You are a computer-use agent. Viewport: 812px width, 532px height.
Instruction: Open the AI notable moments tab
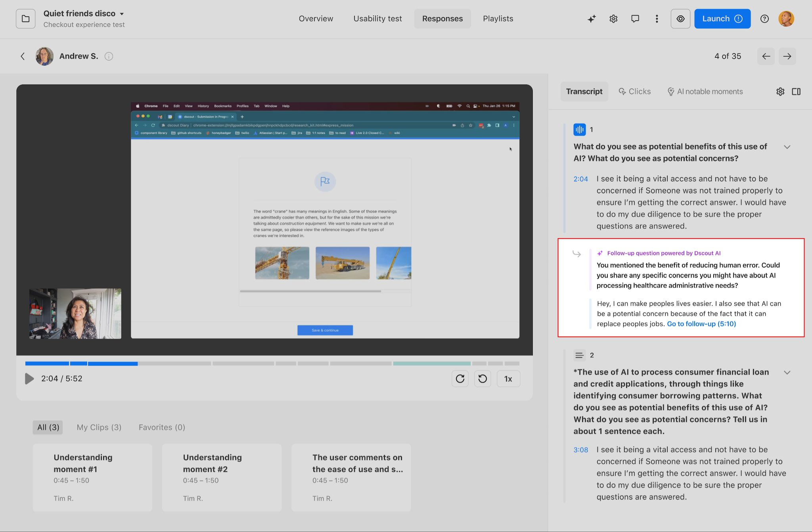click(705, 92)
